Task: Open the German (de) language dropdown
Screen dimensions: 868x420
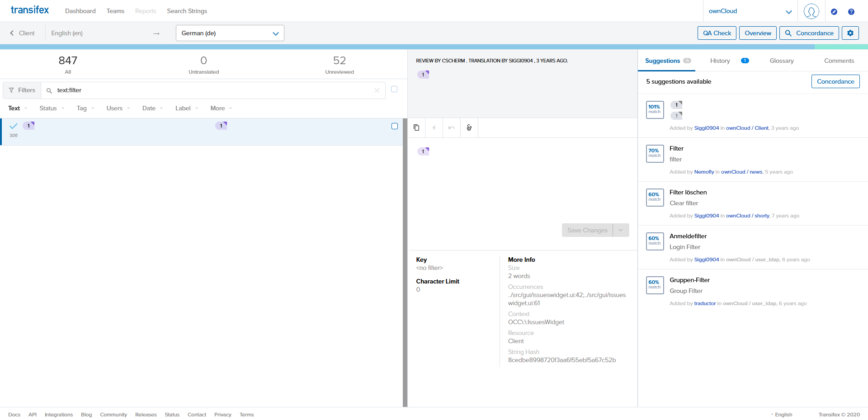Action: click(x=230, y=33)
